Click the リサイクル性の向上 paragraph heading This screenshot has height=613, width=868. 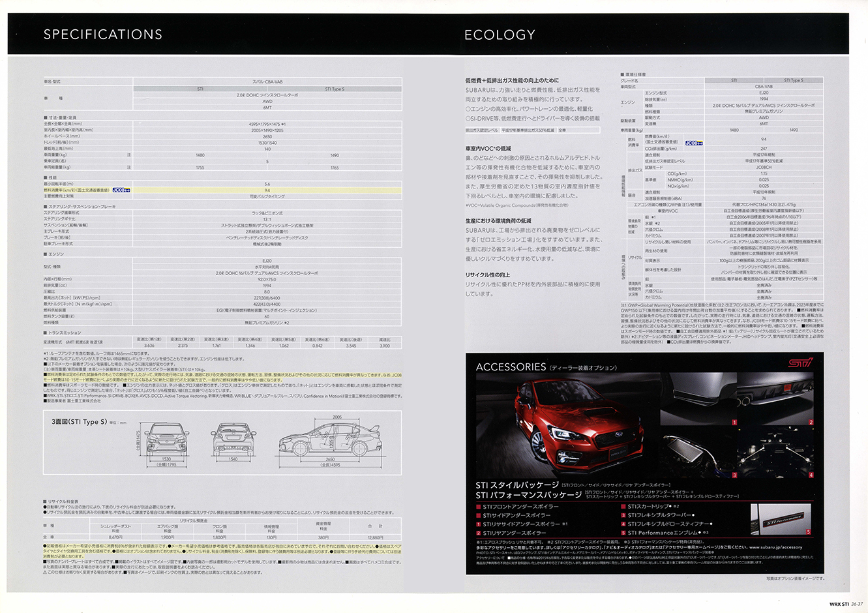pyautogui.click(x=488, y=275)
